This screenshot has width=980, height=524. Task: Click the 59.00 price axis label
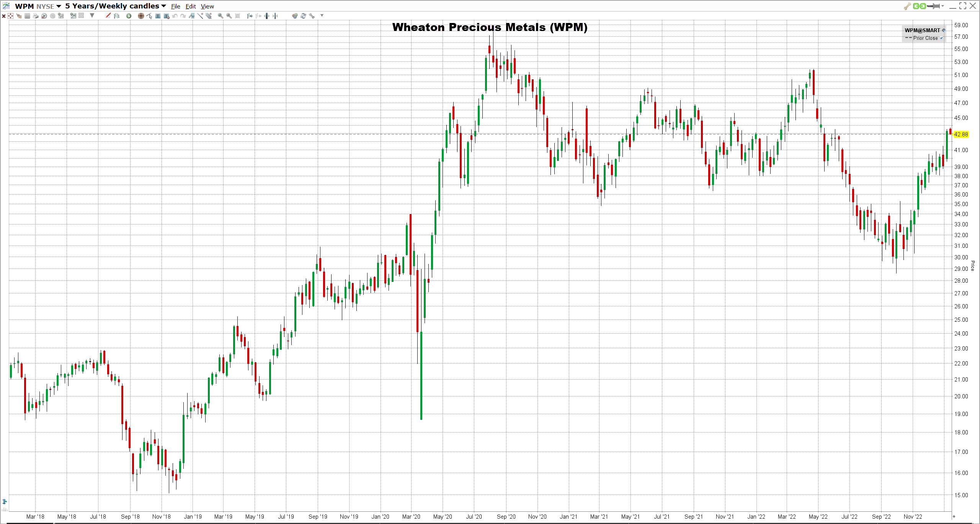pos(961,25)
